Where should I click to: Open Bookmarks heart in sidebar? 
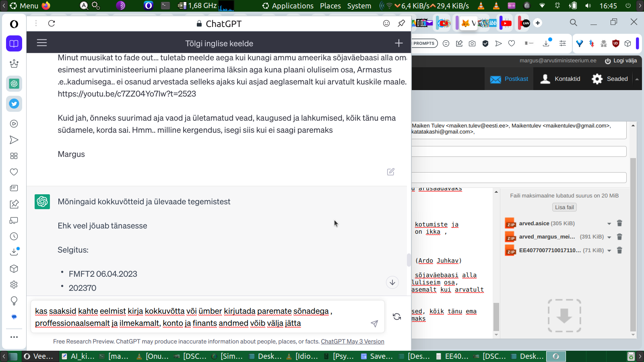(x=14, y=172)
